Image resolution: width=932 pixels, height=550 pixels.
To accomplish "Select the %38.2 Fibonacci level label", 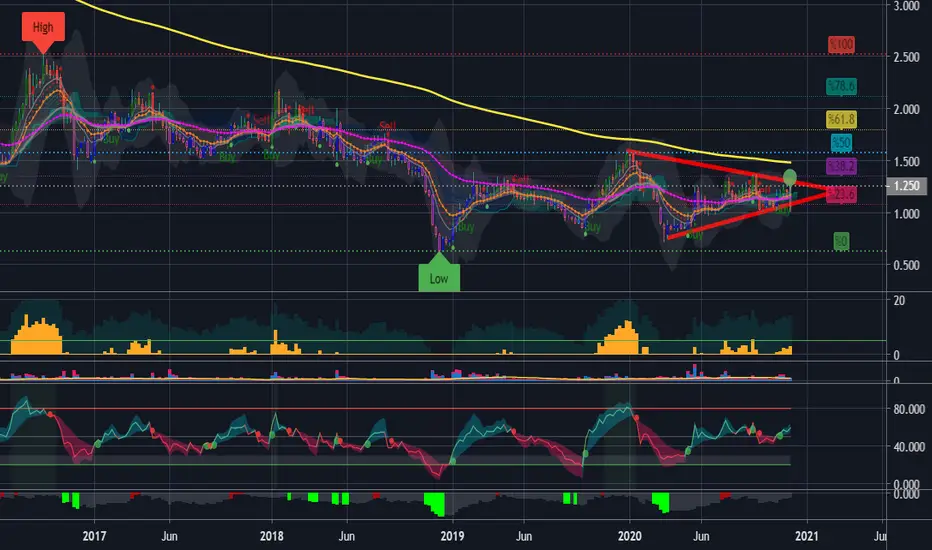I will pos(841,166).
